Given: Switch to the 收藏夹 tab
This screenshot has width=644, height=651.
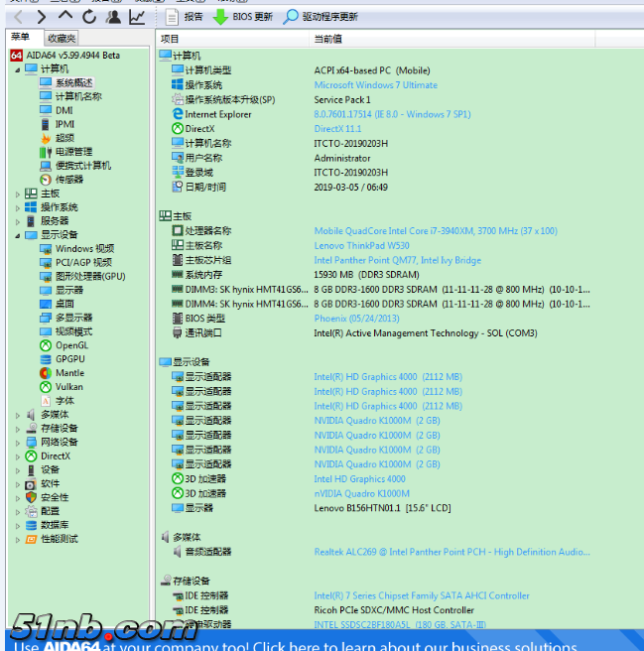Looking at the screenshot, I should [x=62, y=38].
